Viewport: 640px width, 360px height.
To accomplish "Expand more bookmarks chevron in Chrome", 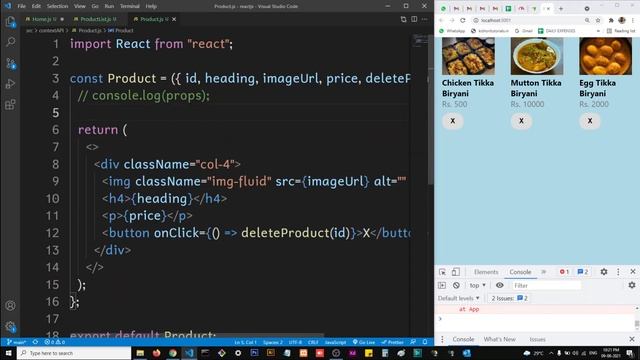I will pos(598,31).
